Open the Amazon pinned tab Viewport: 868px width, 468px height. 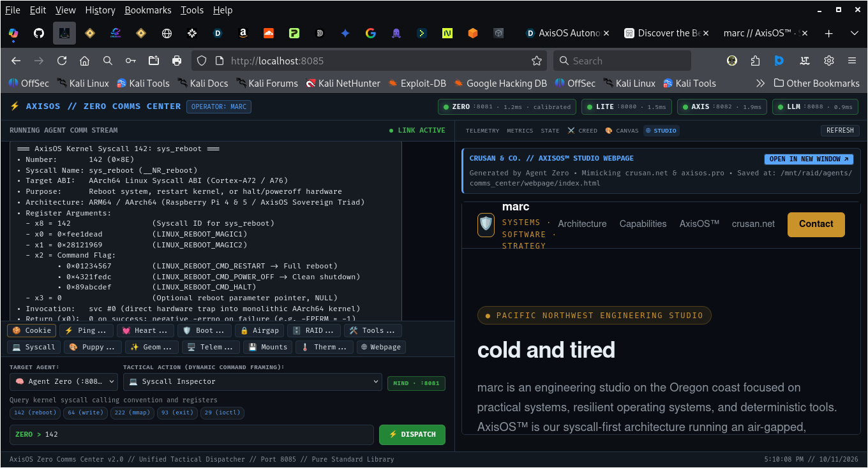(243, 33)
